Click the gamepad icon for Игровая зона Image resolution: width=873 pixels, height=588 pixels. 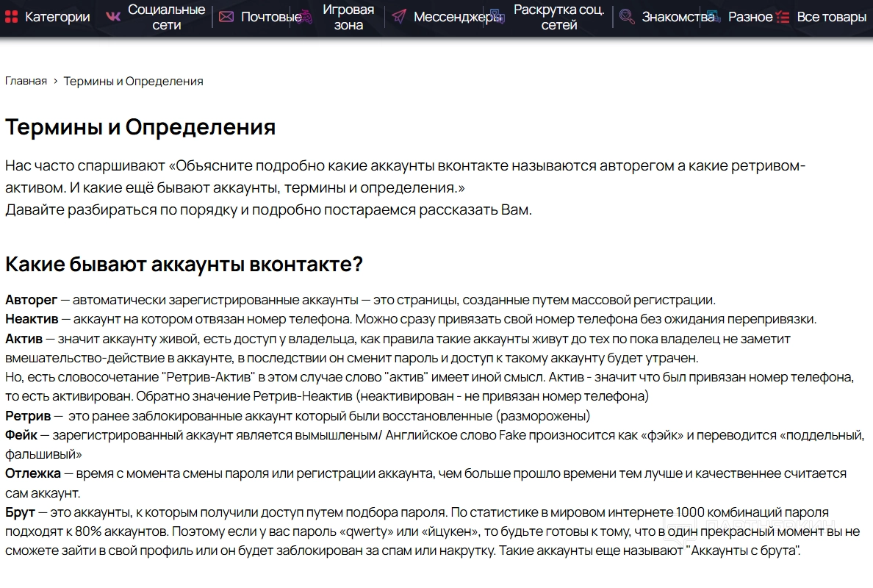[306, 17]
